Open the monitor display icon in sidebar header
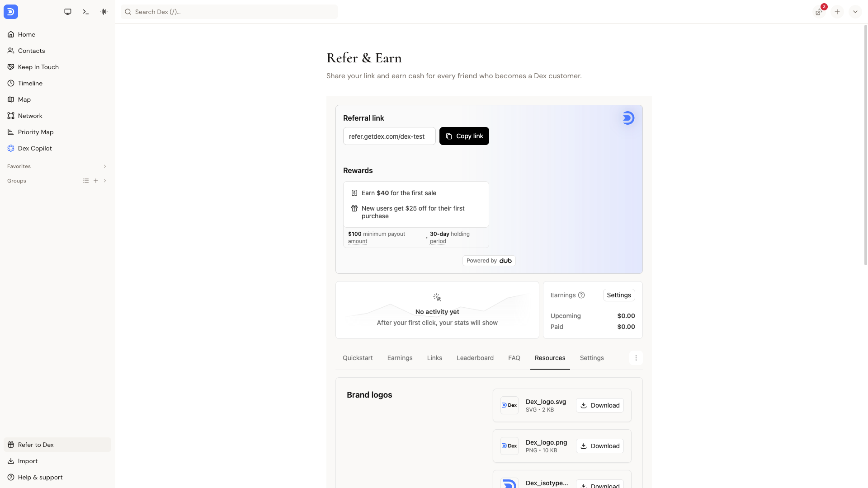This screenshot has height=488, width=868. 68,12
